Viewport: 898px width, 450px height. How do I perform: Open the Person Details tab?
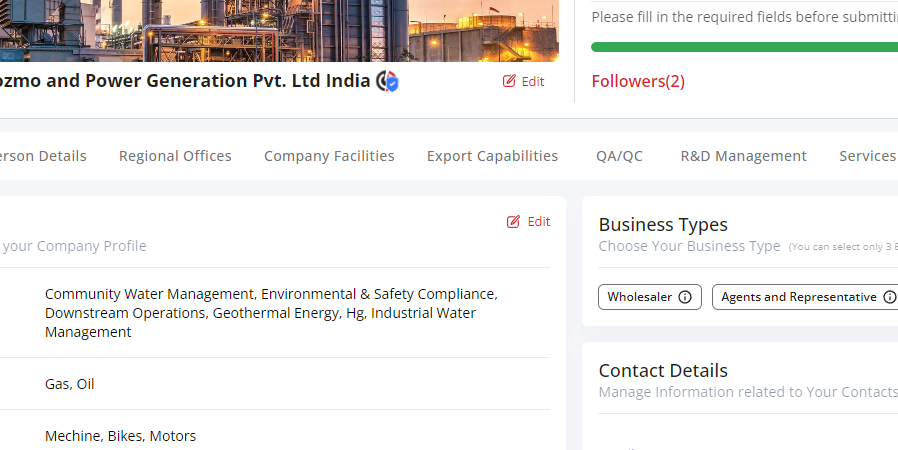[x=43, y=156]
